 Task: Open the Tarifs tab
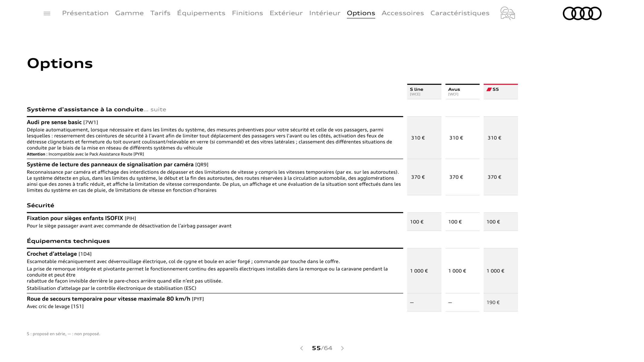[x=160, y=13]
